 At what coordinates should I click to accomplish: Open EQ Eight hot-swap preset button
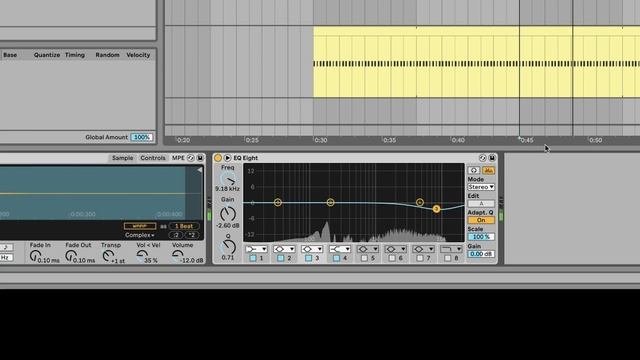tap(482, 158)
